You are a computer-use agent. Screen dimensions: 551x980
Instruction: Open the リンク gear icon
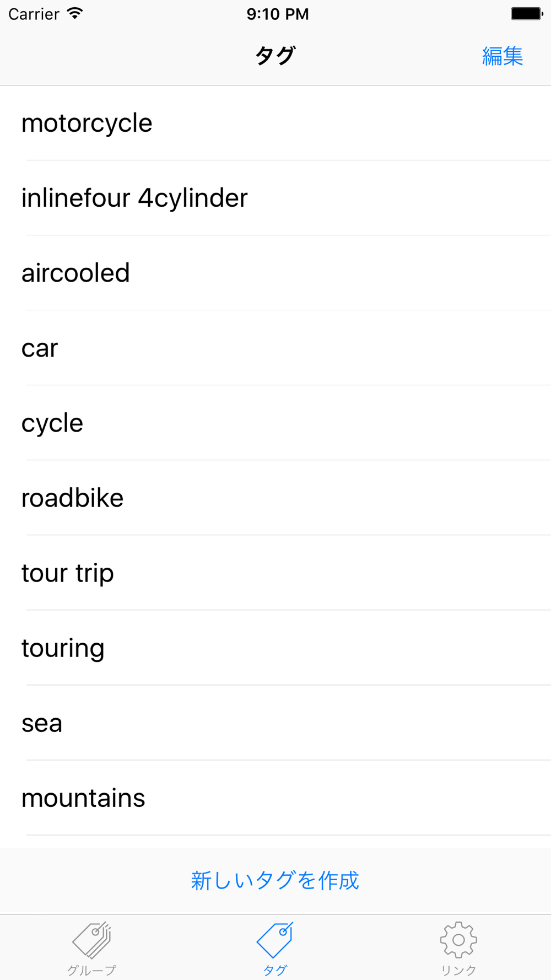point(458,939)
